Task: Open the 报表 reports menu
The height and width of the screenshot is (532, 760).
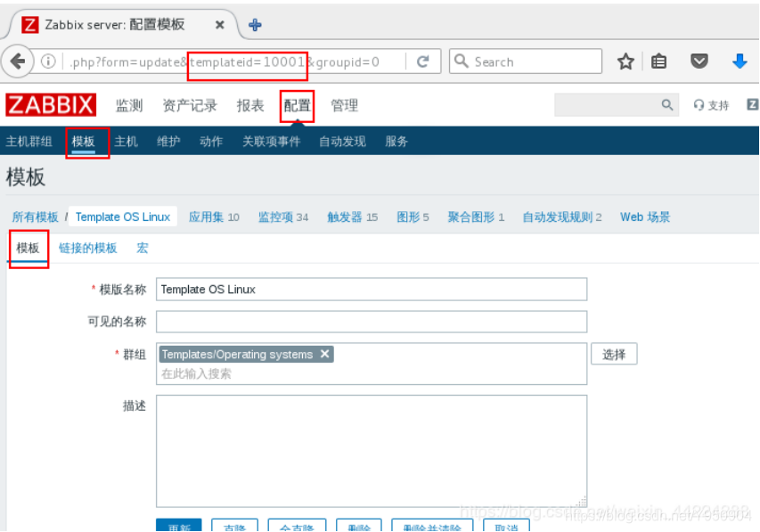Action: [x=250, y=105]
